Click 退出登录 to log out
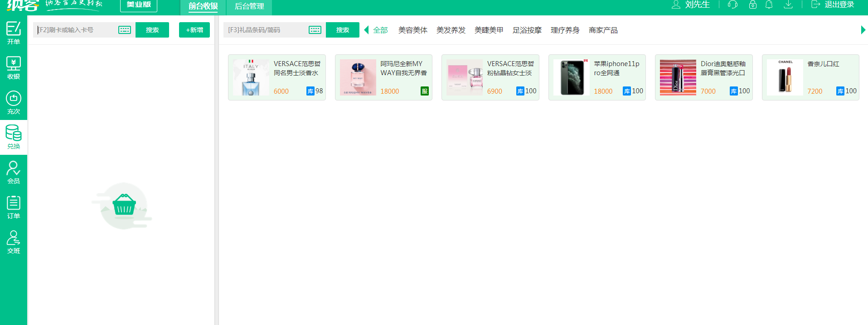Viewport: 868px width, 325px height. point(833,5)
